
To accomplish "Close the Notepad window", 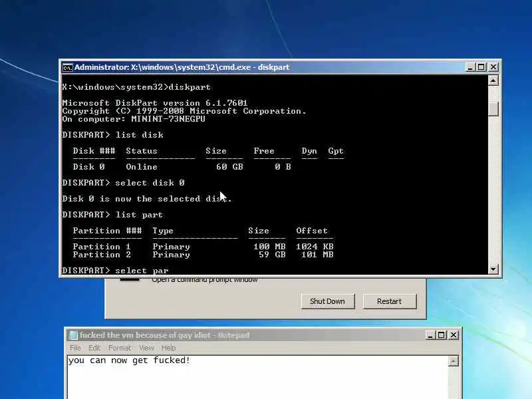I will coord(453,335).
